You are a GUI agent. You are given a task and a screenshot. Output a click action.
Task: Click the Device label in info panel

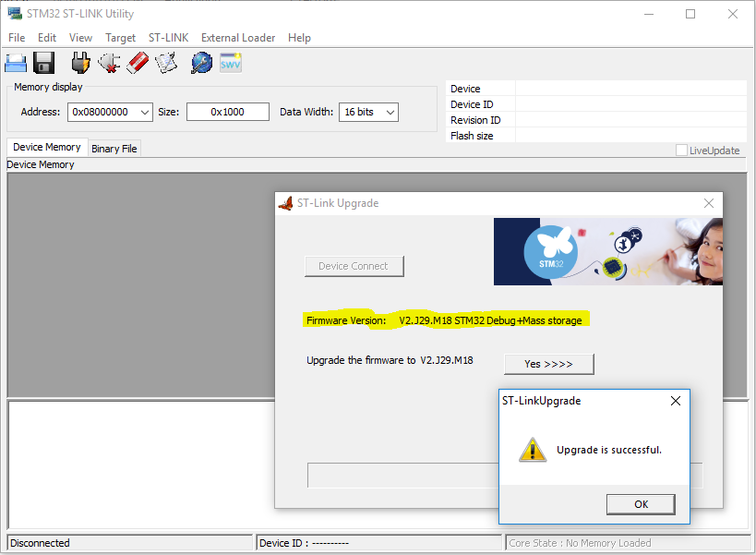(465, 89)
